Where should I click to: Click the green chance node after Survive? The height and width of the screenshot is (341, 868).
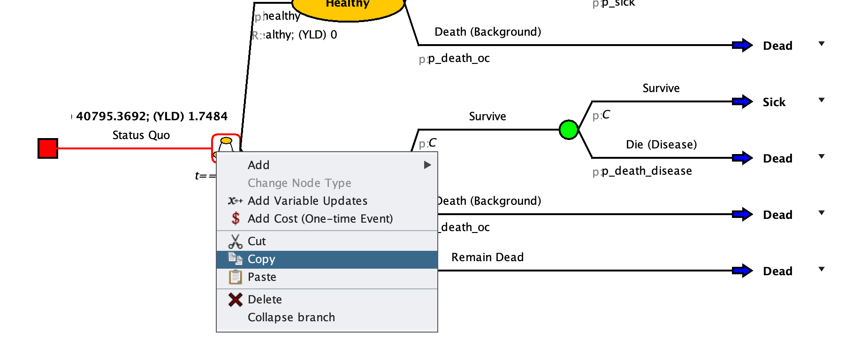(569, 130)
